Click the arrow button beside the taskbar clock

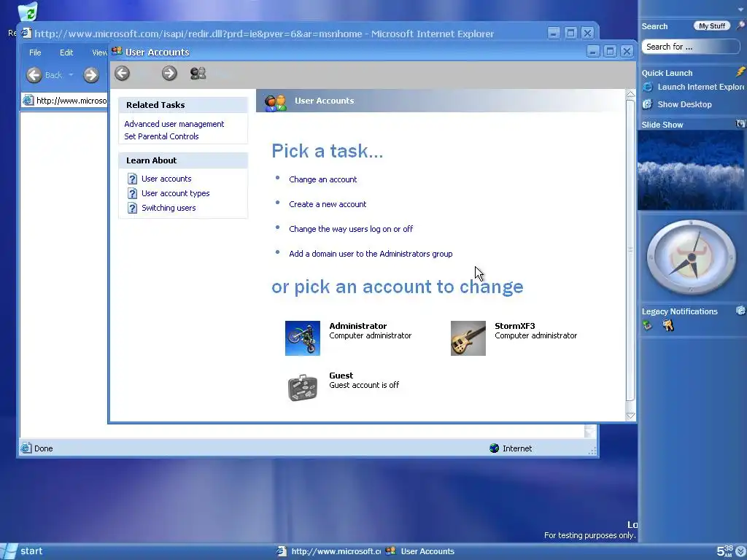(x=741, y=551)
